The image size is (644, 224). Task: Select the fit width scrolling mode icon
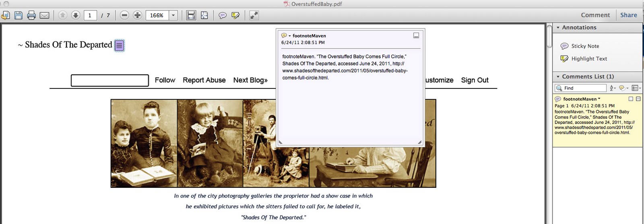[x=191, y=15]
